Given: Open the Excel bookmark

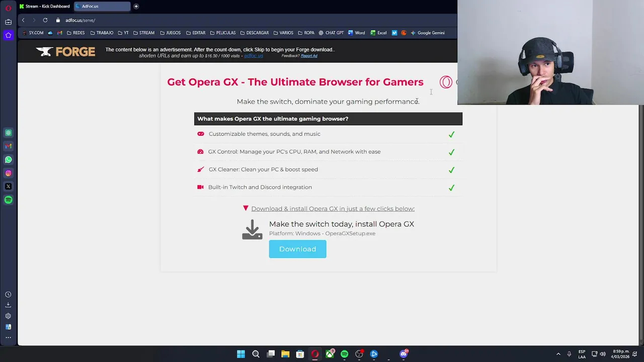Looking at the screenshot, I should (x=378, y=33).
